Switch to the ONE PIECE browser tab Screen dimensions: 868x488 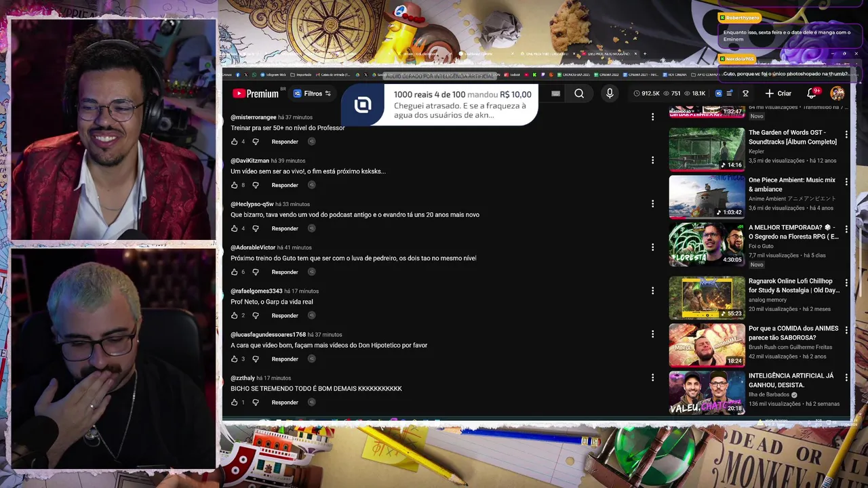point(547,54)
